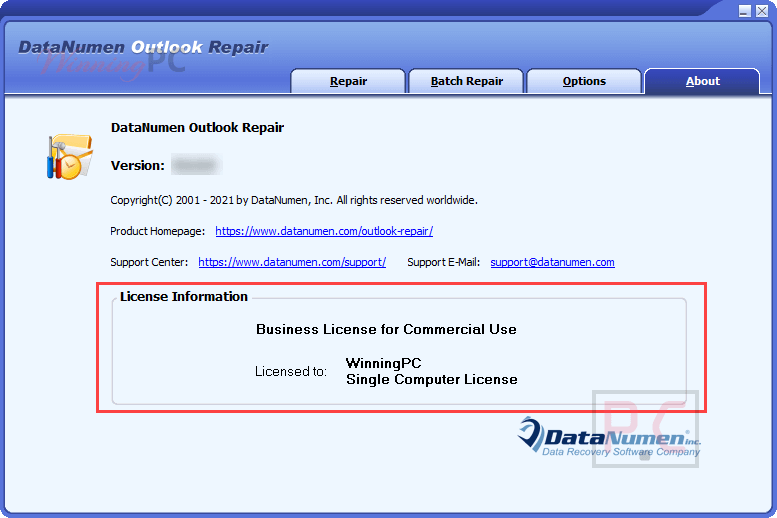This screenshot has height=518, width=777.
Task: Select the Options tab
Action: pos(584,81)
